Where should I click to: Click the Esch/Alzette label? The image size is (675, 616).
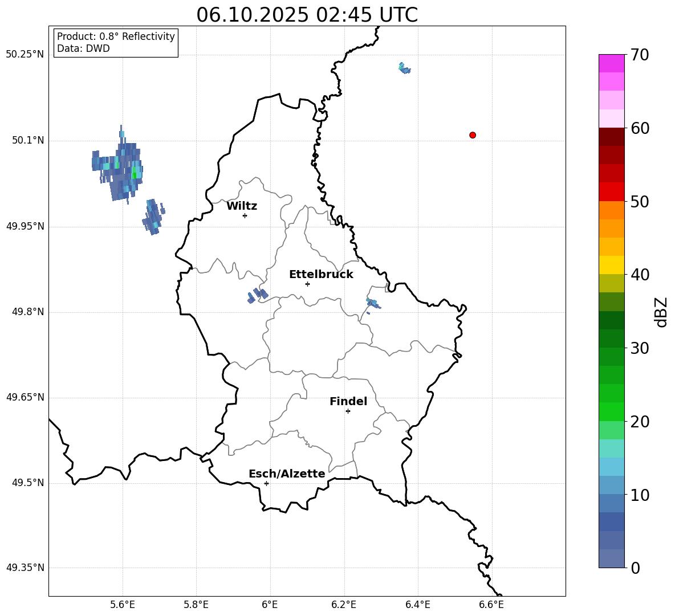click(287, 474)
